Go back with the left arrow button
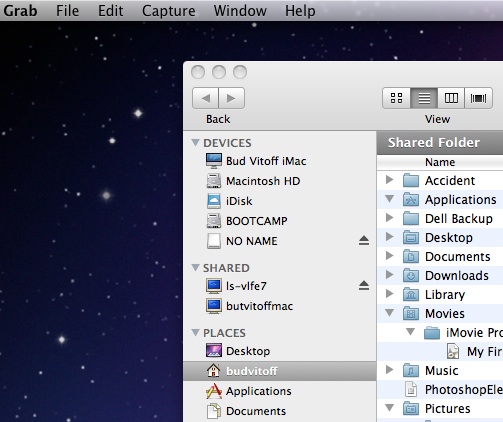The image size is (503, 422). click(205, 98)
